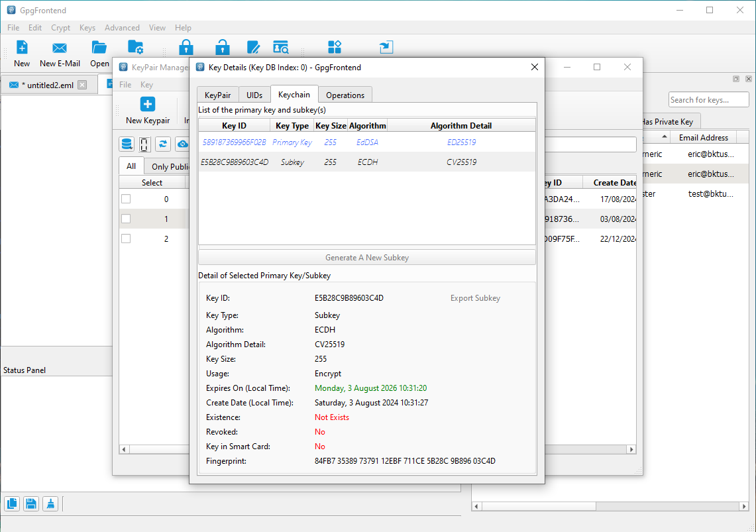The height and width of the screenshot is (532, 756).
Task: Click the Status Panel label
Action: point(25,370)
